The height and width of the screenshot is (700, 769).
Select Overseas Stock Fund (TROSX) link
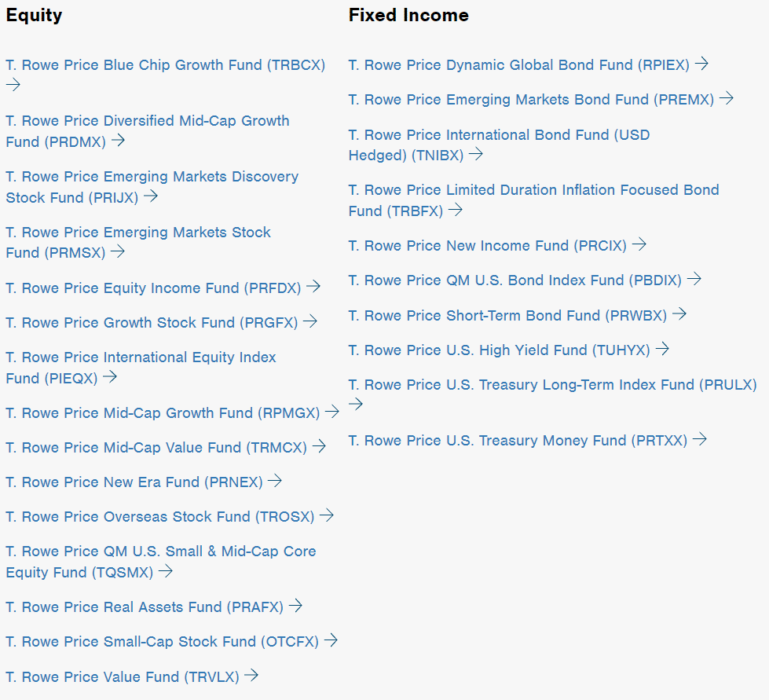point(160,516)
